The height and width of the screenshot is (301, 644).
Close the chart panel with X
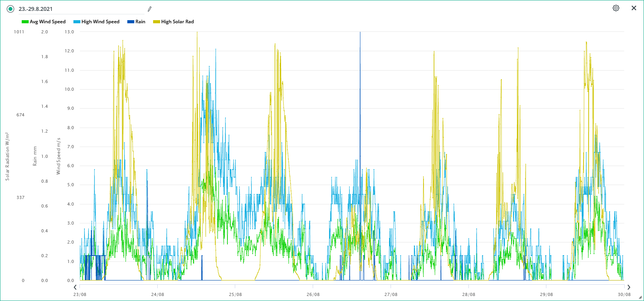634,8
